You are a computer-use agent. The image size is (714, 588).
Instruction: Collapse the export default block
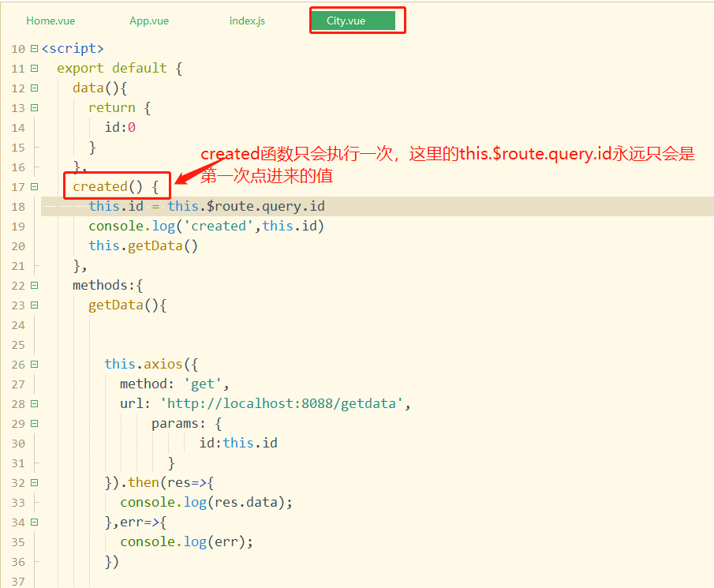(x=33, y=68)
